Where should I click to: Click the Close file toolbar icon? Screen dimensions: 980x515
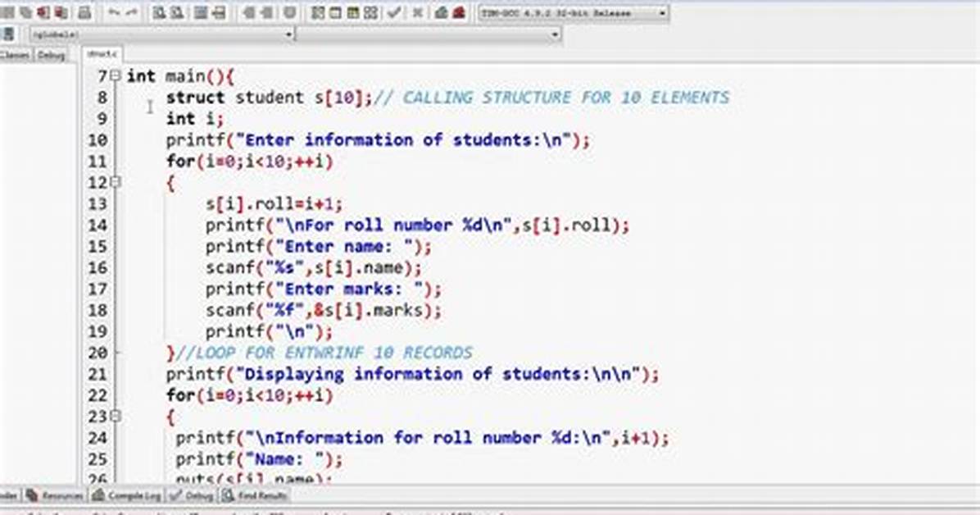[43, 12]
